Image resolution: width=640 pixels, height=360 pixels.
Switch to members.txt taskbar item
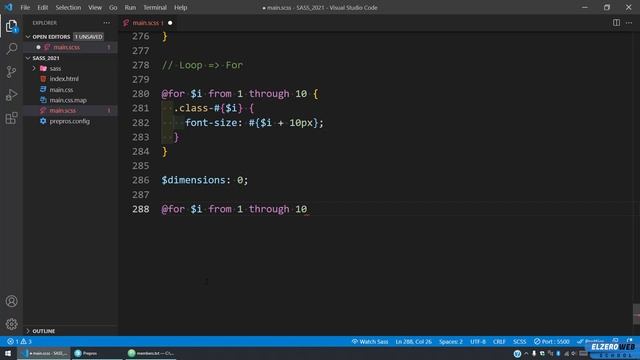[x=150, y=353]
